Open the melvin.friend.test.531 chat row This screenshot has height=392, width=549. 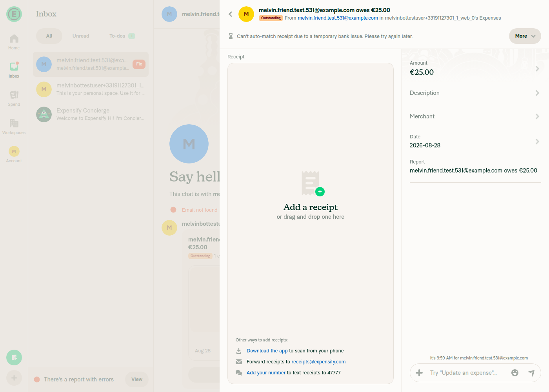pyautogui.click(x=91, y=64)
